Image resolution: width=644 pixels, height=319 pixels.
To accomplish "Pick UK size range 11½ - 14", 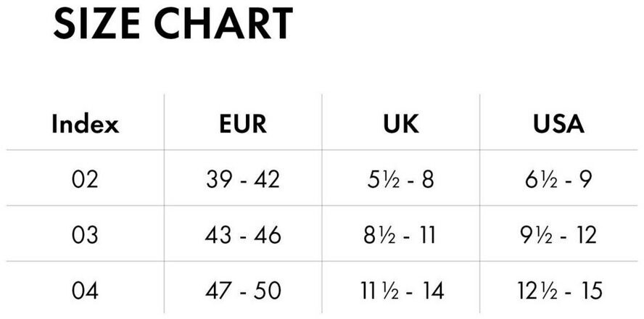I will pos(401,291).
